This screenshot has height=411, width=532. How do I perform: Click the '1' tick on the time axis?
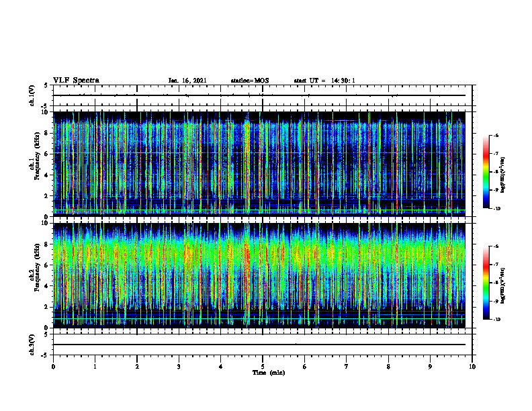[x=95, y=367]
